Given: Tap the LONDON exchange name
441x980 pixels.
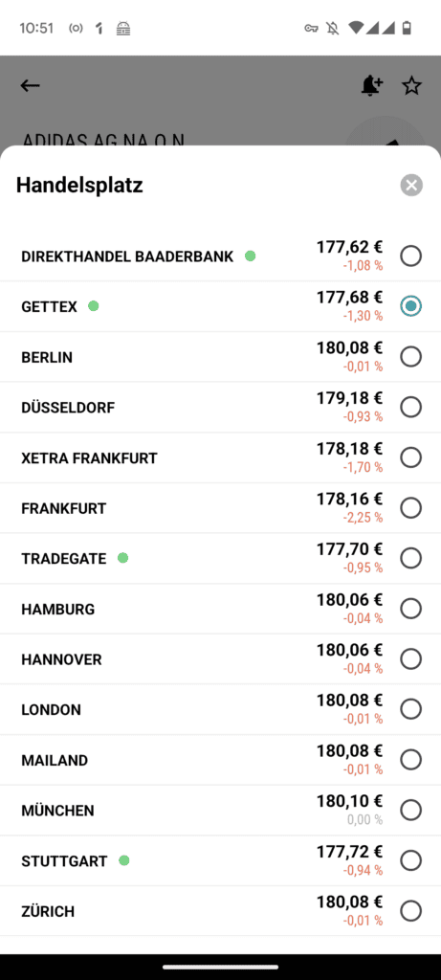Looking at the screenshot, I should [52, 710].
